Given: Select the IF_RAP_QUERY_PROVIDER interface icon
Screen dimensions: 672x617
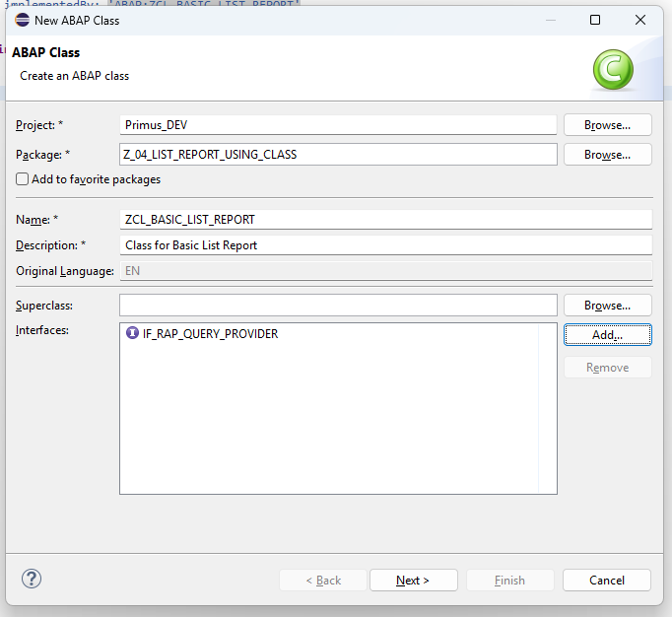Looking at the screenshot, I should click(132, 333).
